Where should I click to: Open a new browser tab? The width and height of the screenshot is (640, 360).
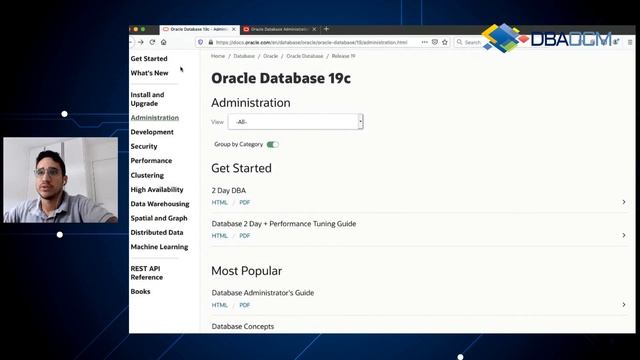coord(326,29)
